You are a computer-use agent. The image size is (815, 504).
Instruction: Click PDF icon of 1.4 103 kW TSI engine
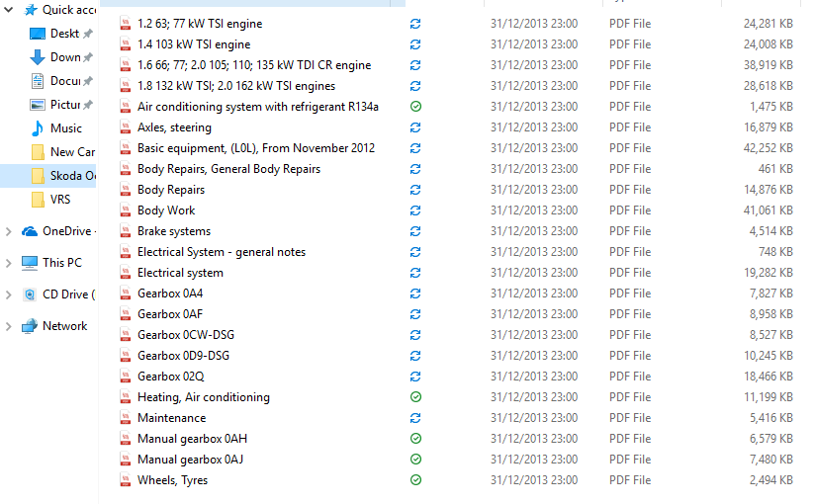(x=126, y=44)
